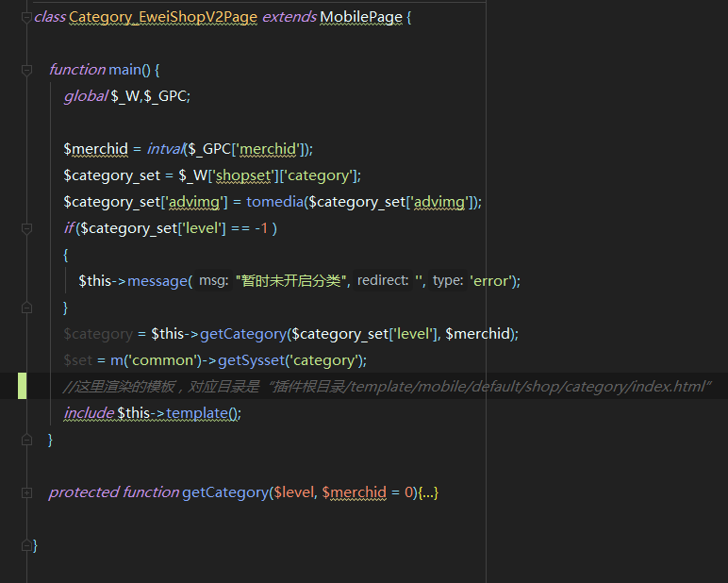
Task: Click the class closing brace fold marker
Action: pos(26,545)
